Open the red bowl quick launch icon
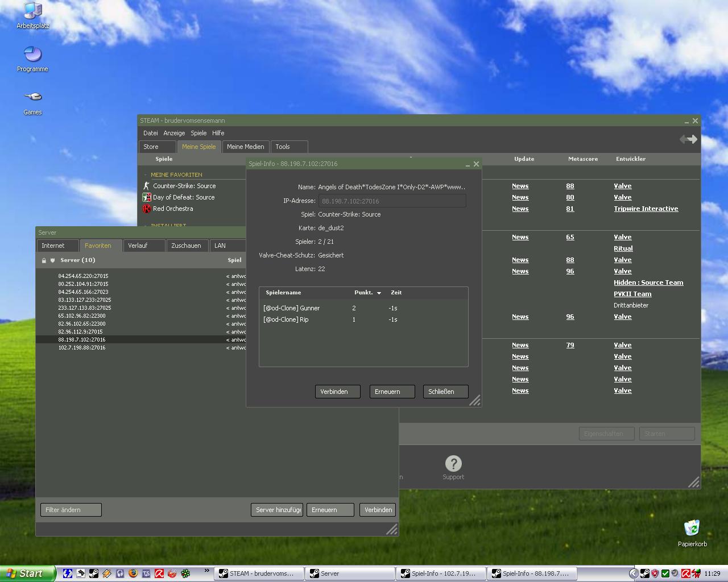728x582 pixels. (172, 573)
